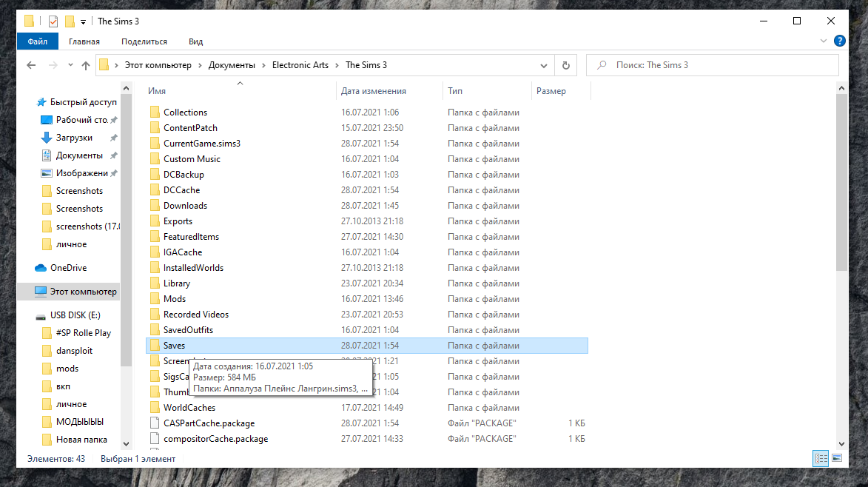Expand the chevron after Документы breadcrumb
Screen dimensions: 868x487
point(263,65)
